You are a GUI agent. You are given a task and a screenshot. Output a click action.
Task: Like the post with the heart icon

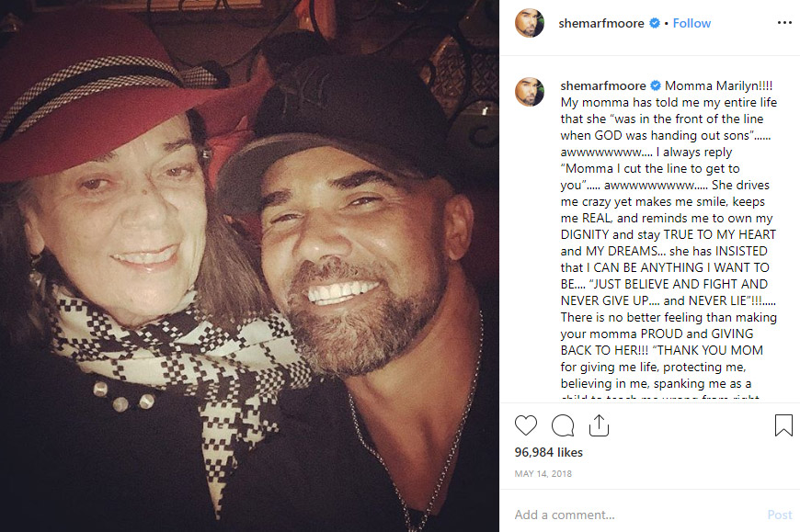[x=526, y=425]
